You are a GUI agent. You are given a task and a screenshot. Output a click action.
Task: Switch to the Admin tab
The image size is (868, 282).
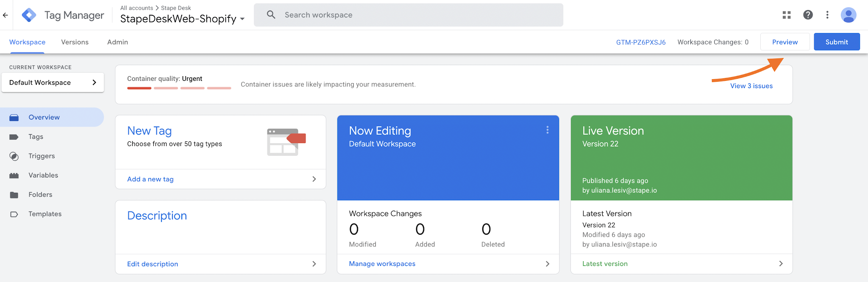click(117, 42)
